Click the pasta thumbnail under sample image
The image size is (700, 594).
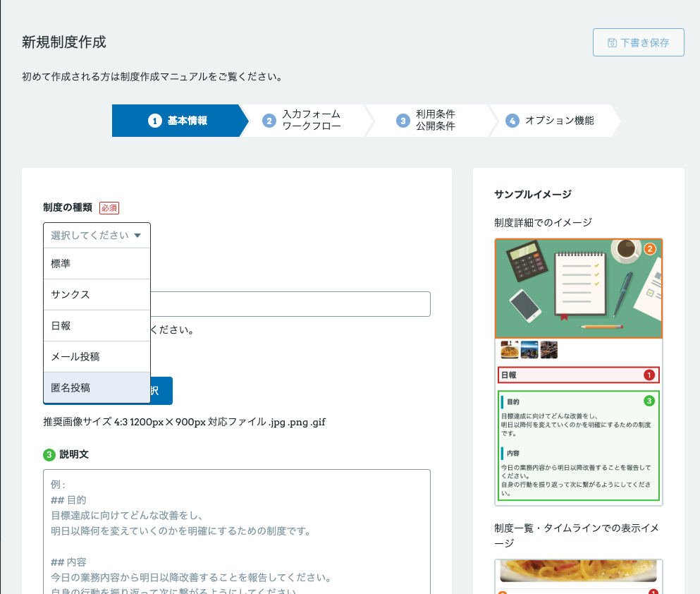click(510, 350)
